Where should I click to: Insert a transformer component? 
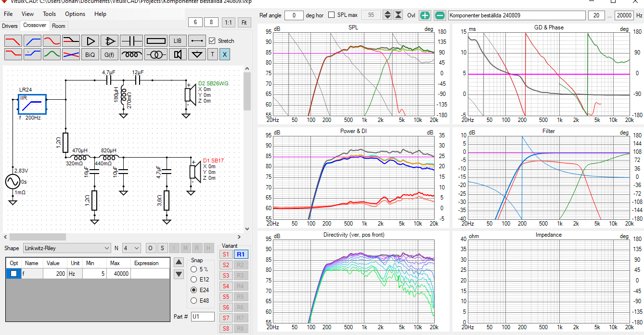[x=155, y=54]
